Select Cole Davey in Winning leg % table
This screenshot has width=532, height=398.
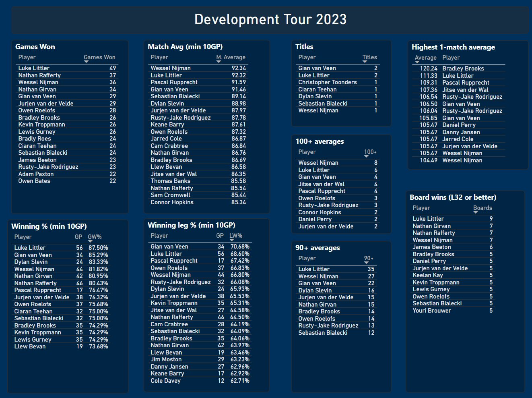point(166,381)
